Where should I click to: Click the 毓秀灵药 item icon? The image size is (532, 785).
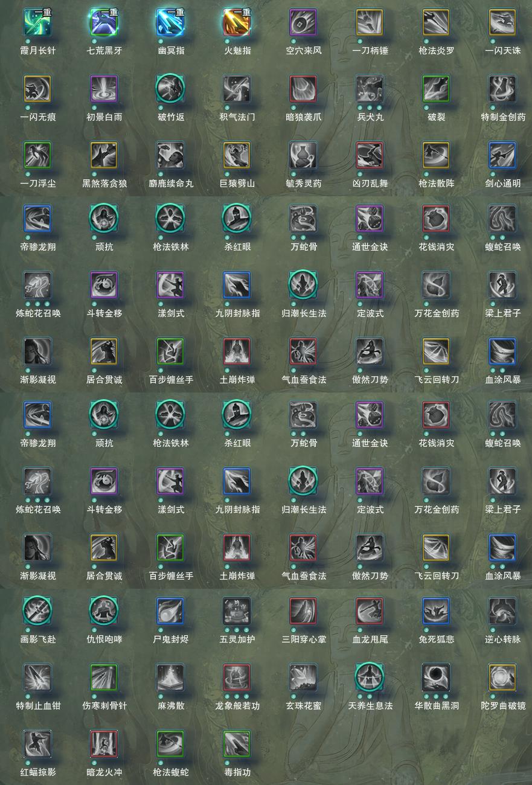(303, 155)
